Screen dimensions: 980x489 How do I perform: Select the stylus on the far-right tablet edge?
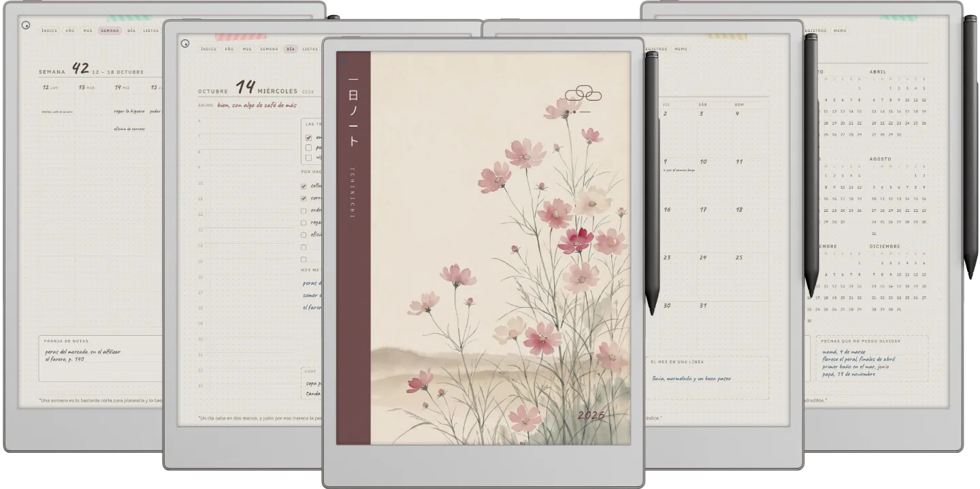970,146
